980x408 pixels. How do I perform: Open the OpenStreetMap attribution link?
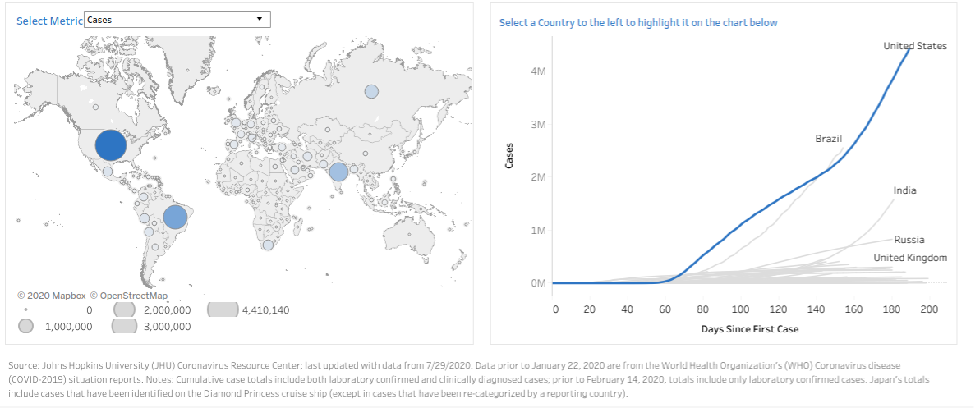[x=129, y=296]
